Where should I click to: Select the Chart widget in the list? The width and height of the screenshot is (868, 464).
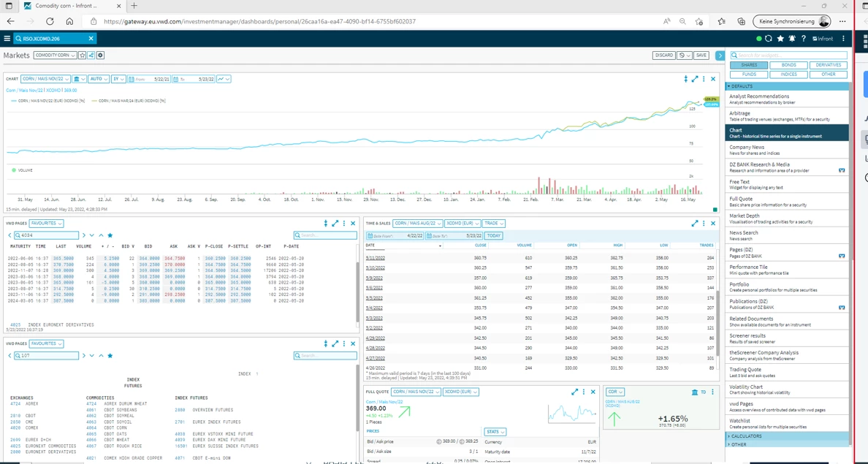pyautogui.click(x=787, y=133)
